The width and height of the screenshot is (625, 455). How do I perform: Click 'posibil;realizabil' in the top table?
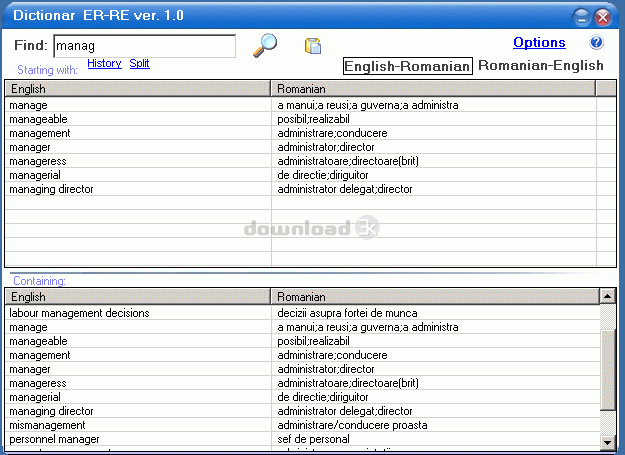coord(313,119)
